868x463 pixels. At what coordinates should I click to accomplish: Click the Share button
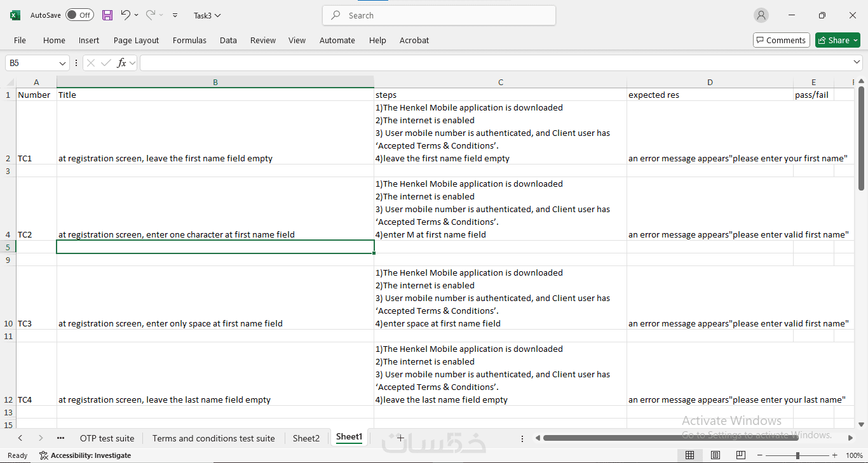click(x=837, y=40)
